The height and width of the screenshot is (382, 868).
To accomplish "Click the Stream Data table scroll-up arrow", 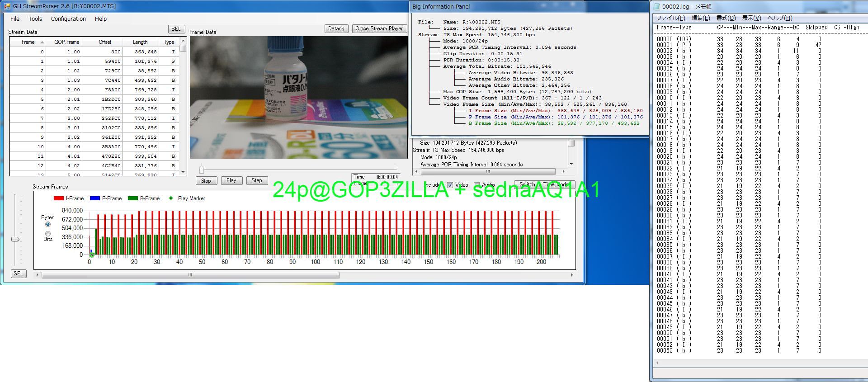I will [183, 41].
